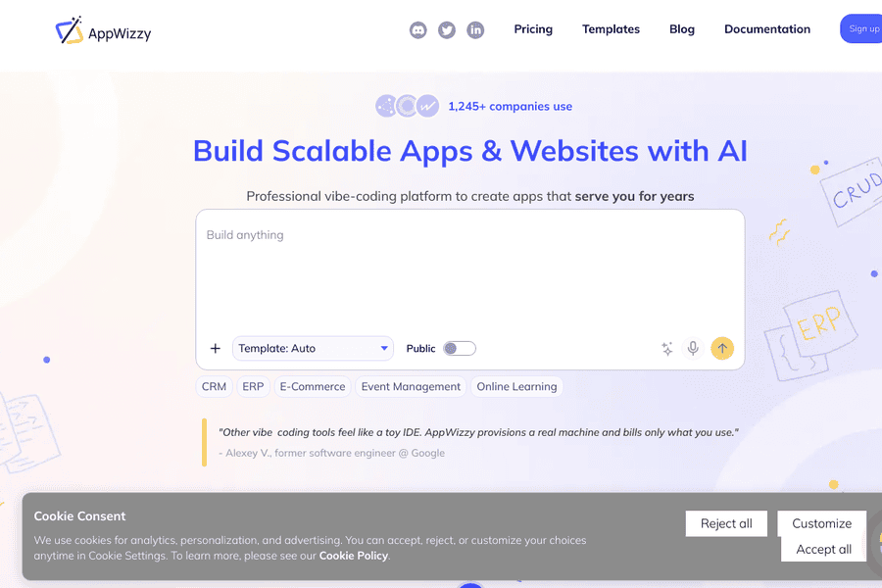882x588 pixels.
Task: Click the plus attachment icon
Action: coord(216,349)
